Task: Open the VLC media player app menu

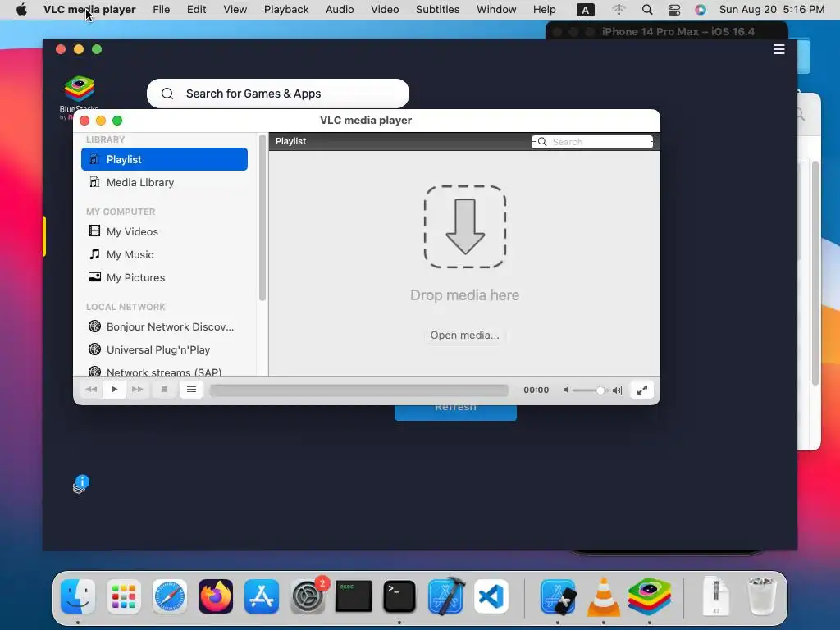Action: click(89, 10)
